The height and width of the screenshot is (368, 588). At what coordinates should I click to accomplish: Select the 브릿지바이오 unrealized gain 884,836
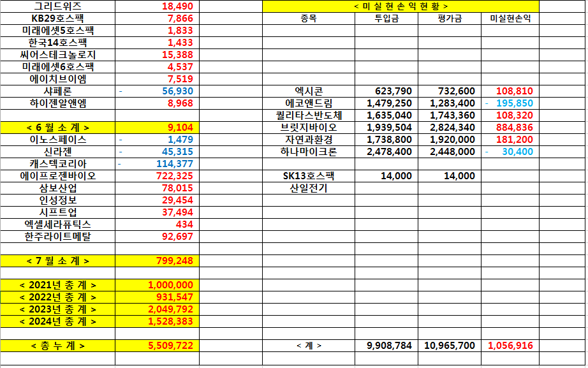pyautogui.click(x=510, y=128)
